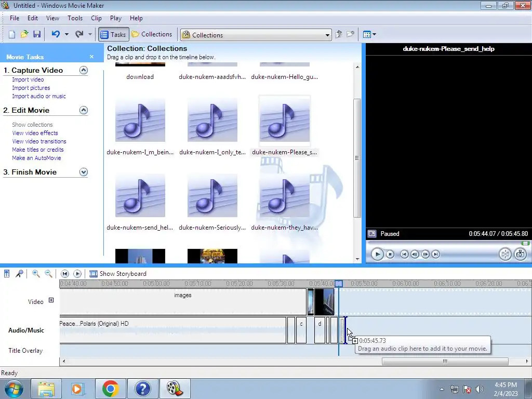The height and width of the screenshot is (399, 532).
Task: Undo the last action
Action: pos(56,34)
